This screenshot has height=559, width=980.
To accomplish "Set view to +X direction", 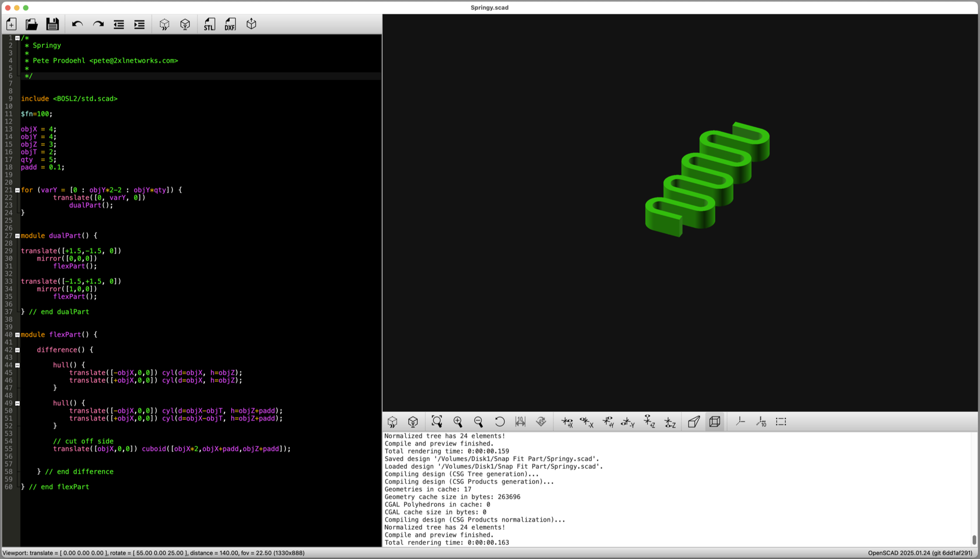I will pyautogui.click(x=567, y=422).
